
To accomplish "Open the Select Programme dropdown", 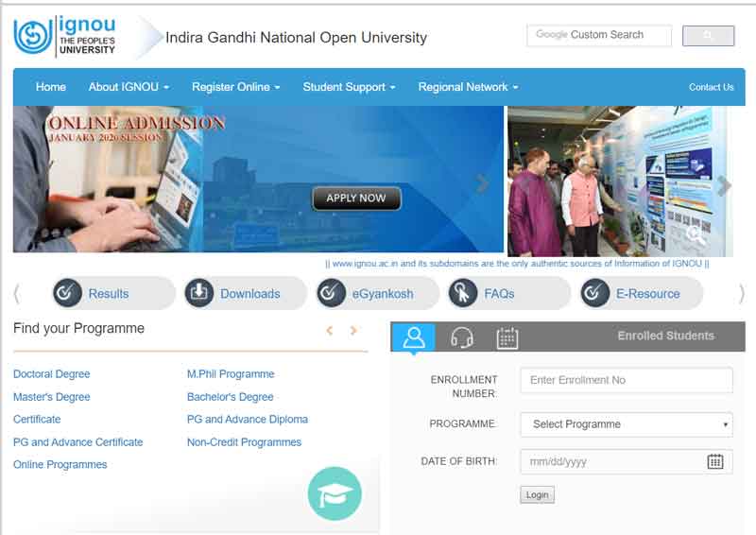I will tap(627, 424).
